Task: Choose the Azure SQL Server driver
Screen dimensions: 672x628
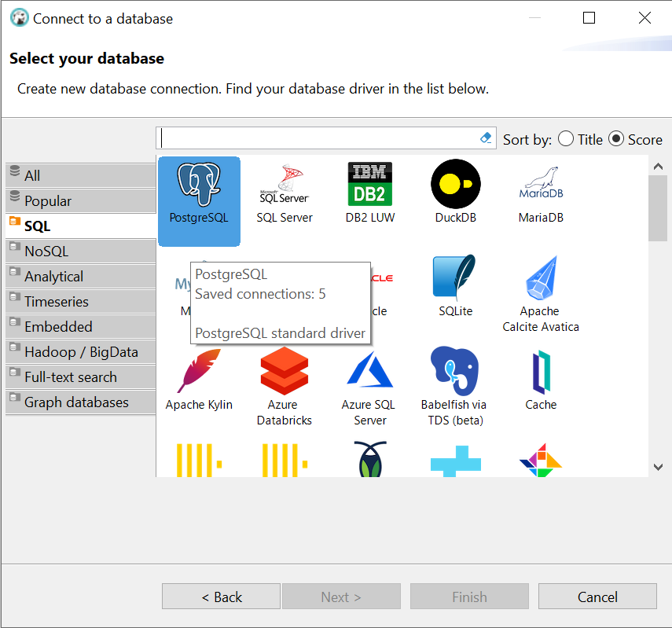Action: click(x=370, y=388)
